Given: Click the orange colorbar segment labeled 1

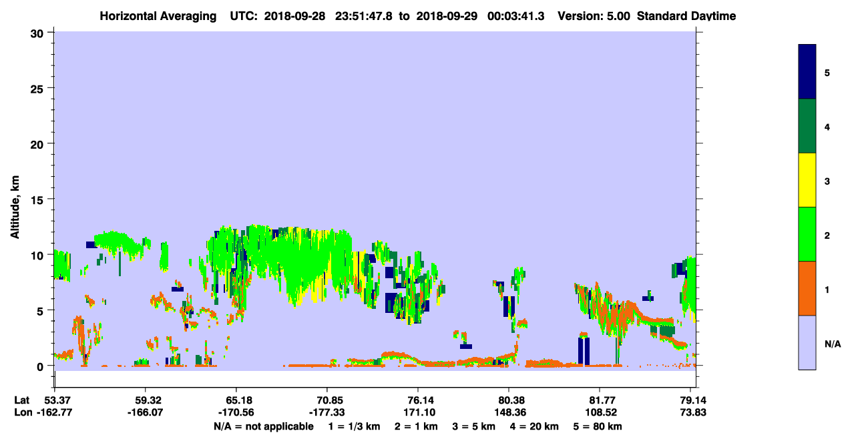Looking at the screenshot, I should (x=807, y=288).
